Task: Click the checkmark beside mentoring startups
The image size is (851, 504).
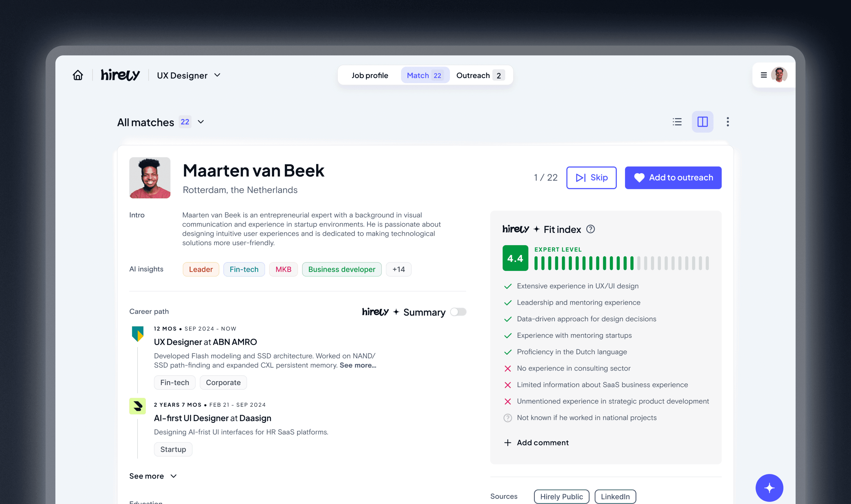Action: (x=508, y=336)
